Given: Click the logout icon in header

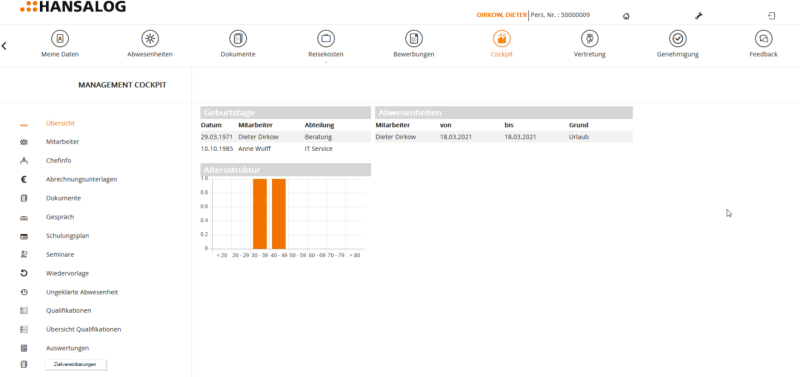Looking at the screenshot, I should click(x=771, y=16).
